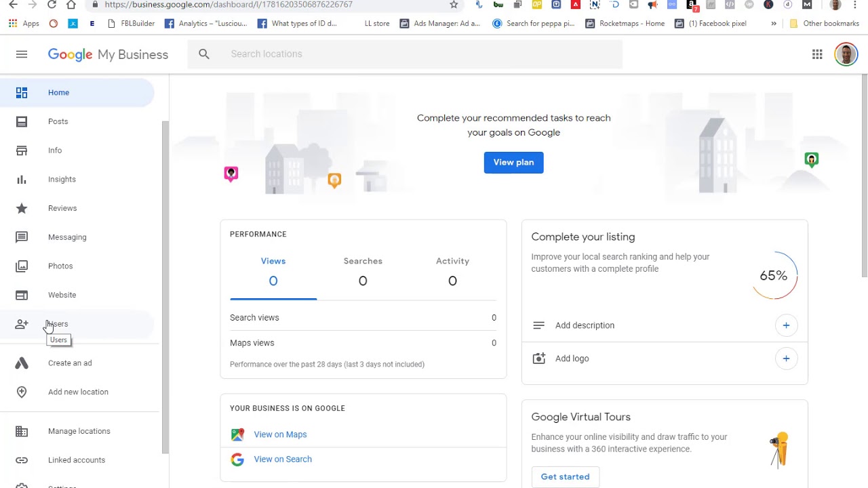Screen dimensions: 868x488
Task: Open the Apps bookmark shortcut
Action: pyautogui.click(x=24, y=24)
